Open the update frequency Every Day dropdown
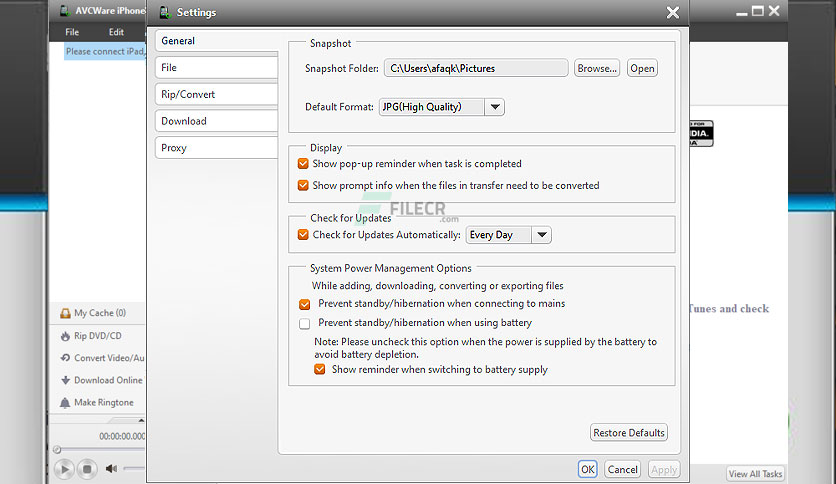This screenshot has height=484, width=836. (x=542, y=235)
